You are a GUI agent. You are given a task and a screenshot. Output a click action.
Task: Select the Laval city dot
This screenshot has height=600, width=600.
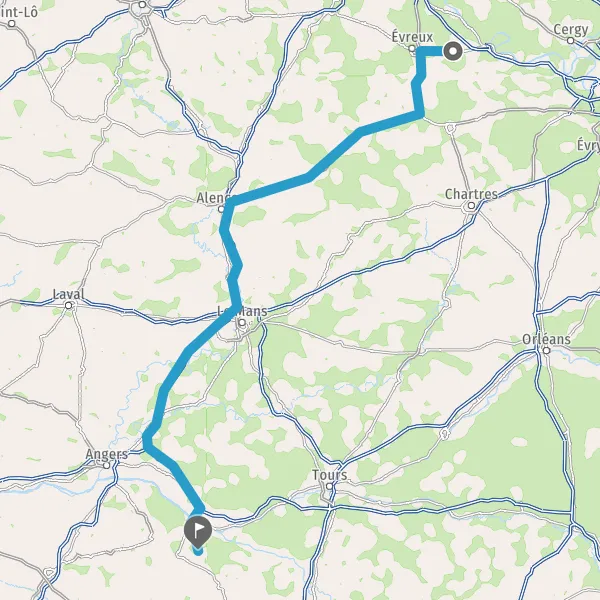click(68, 305)
